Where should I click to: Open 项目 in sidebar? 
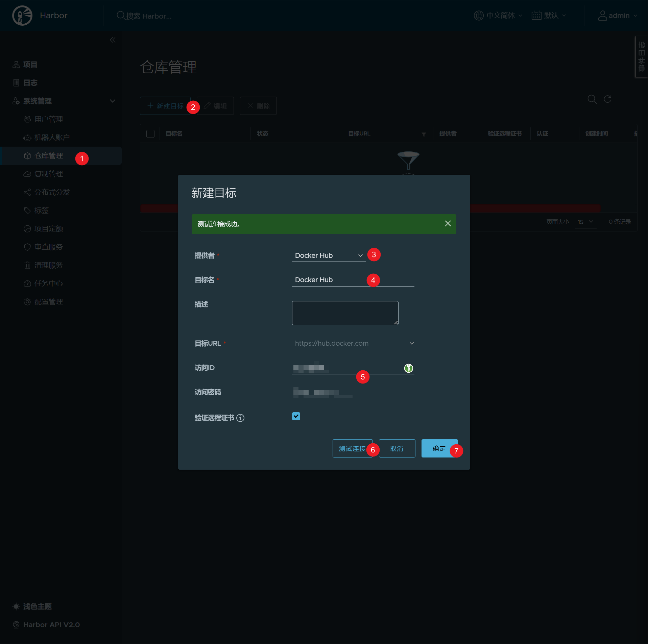[30, 65]
